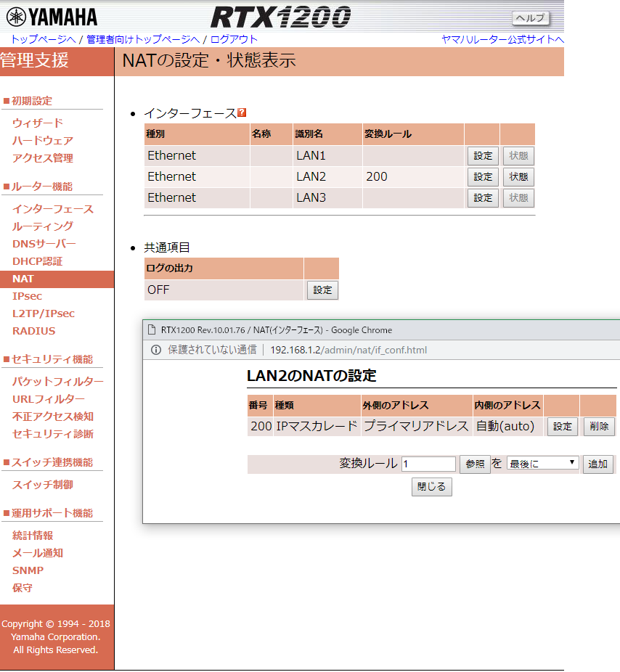Click 設定 button for LAN2 row

pos(483,176)
